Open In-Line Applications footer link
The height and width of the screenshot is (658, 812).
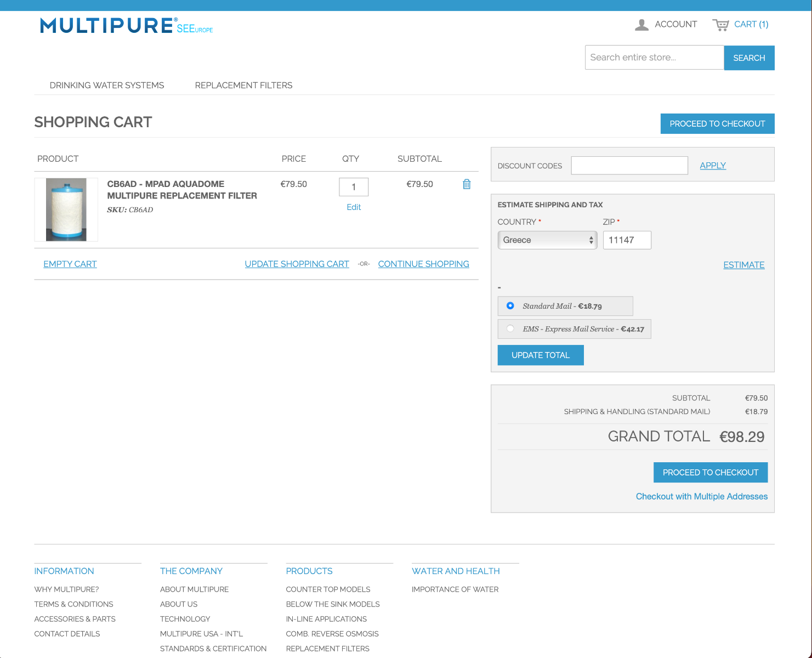pos(326,619)
